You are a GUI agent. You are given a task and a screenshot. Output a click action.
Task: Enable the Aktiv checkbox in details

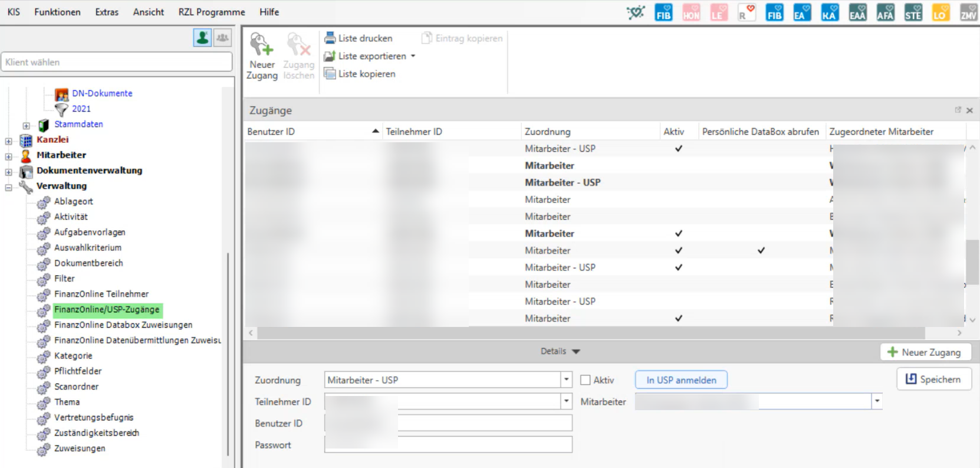(x=586, y=380)
